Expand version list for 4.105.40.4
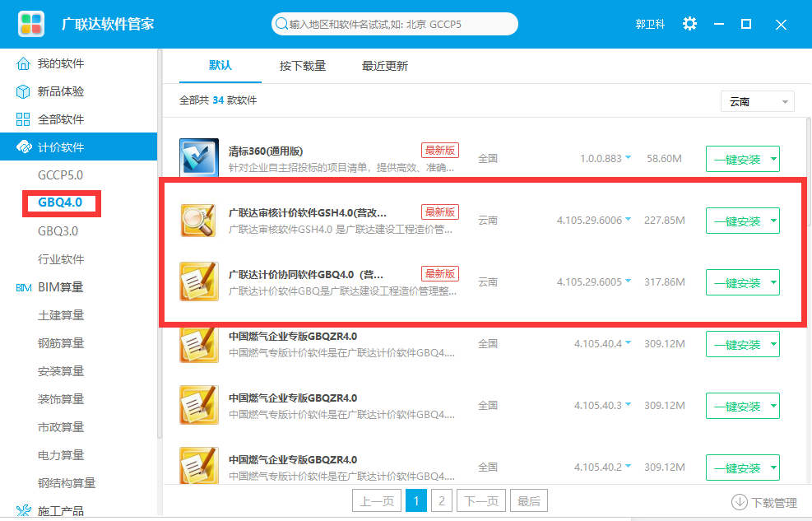 [628, 342]
